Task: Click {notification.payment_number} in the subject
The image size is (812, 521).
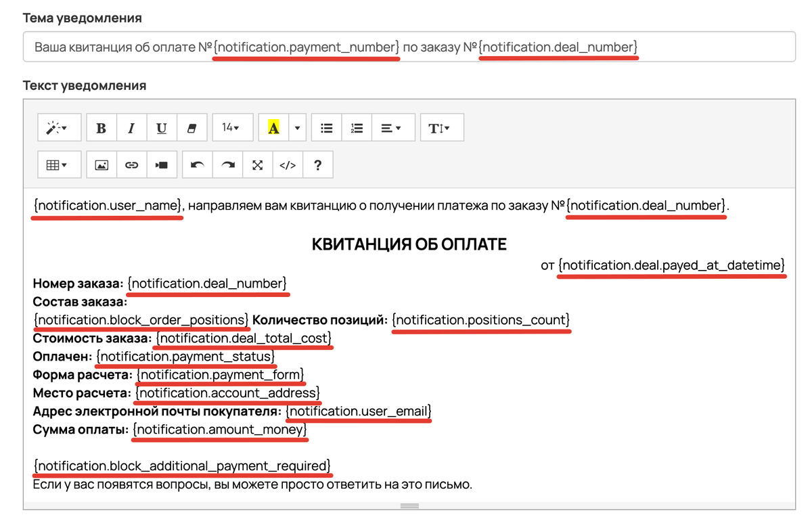Action: [x=307, y=47]
